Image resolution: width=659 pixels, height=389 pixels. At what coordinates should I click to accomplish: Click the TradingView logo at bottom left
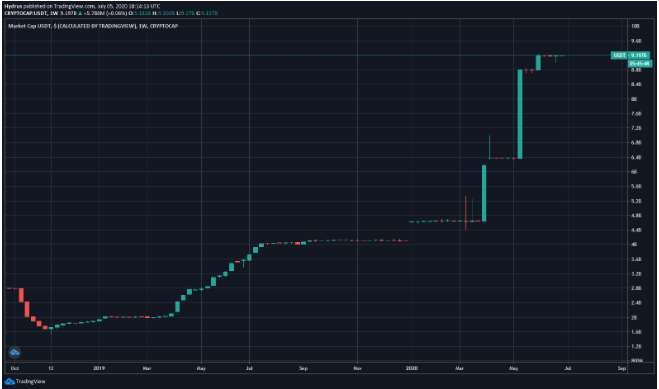click(25, 381)
